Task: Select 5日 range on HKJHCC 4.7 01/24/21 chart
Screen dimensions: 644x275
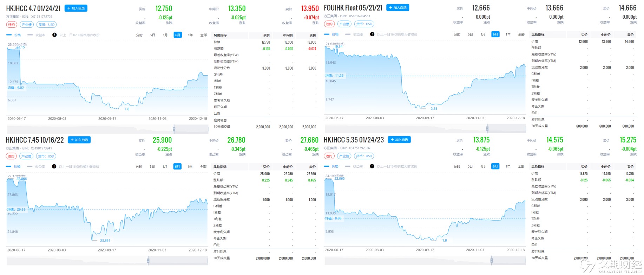Action: point(153,35)
